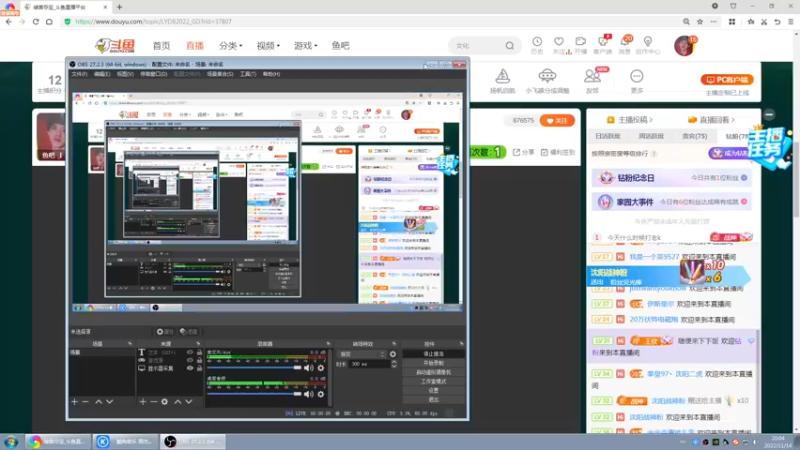This screenshot has height=450, width=800.
Task: Add a new scene in OBS Scenes panel
Action: (x=74, y=402)
